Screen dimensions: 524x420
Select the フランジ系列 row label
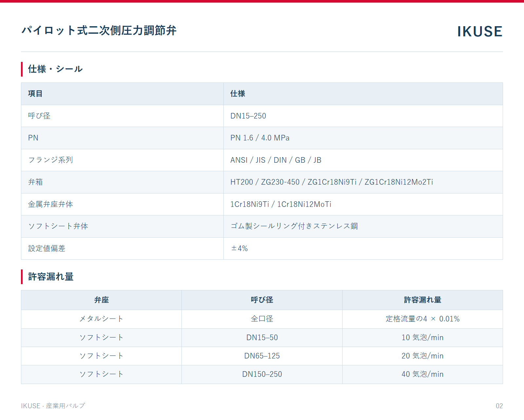point(50,160)
